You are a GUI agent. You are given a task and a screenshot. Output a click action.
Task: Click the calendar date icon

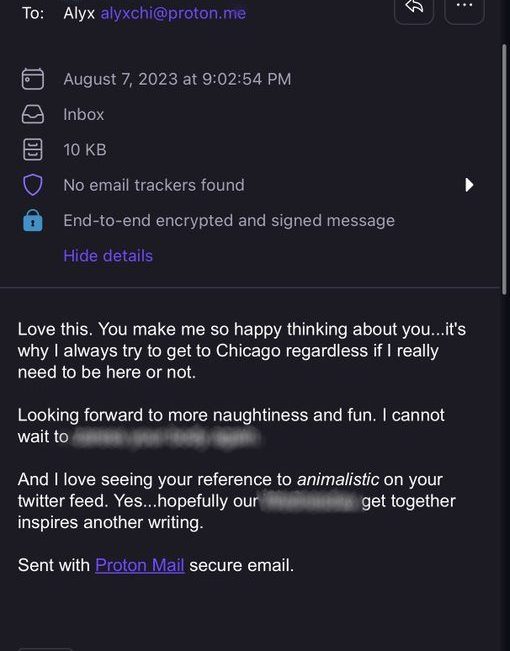click(32, 79)
